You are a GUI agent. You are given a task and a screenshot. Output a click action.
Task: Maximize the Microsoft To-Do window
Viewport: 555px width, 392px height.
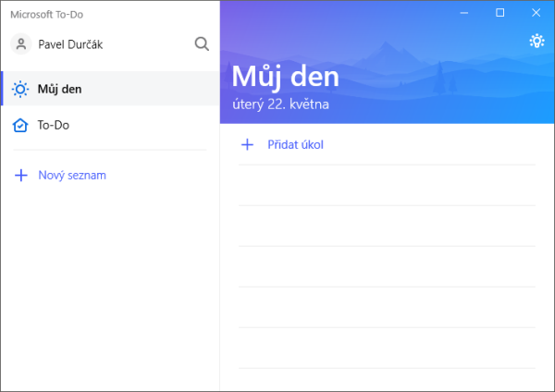(x=500, y=13)
